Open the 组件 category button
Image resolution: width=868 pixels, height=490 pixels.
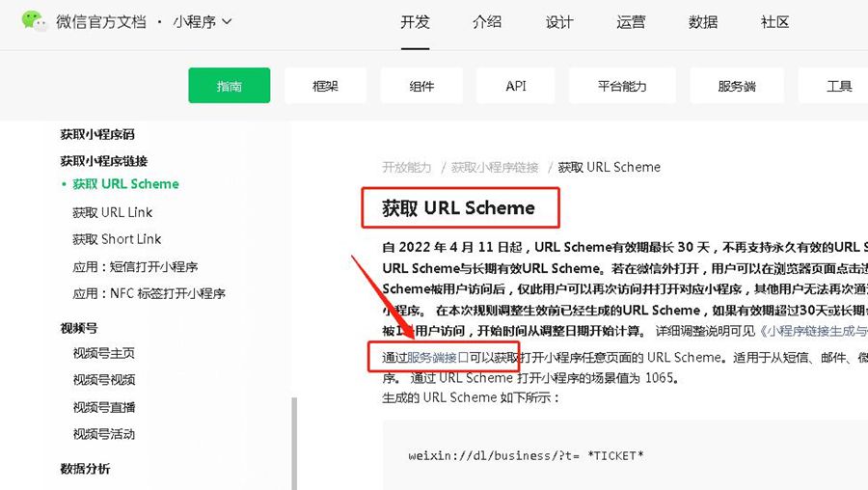coord(421,86)
